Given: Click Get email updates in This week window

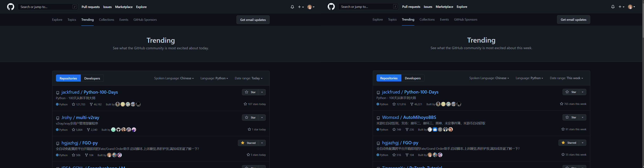Looking at the screenshot, I should pos(573,20).
